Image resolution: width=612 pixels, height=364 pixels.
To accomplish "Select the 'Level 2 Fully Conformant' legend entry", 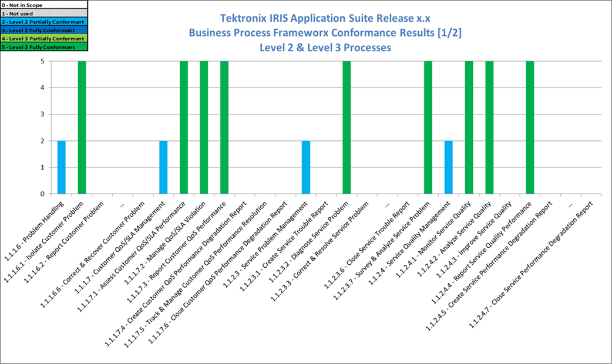I will [43, 30].
